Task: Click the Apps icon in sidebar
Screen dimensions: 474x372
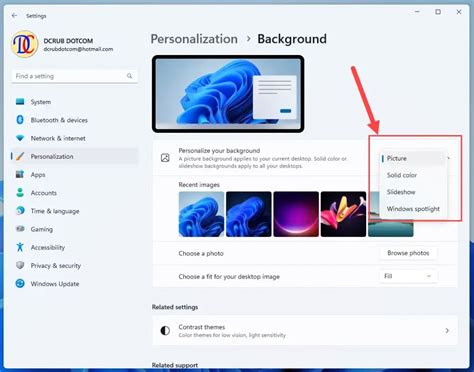Action: pos(20,174)
